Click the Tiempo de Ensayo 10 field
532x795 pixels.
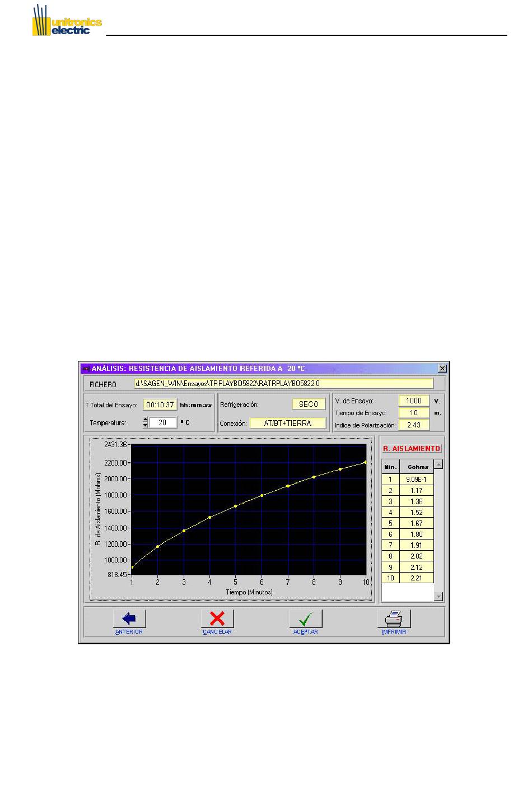pos(414,413)
